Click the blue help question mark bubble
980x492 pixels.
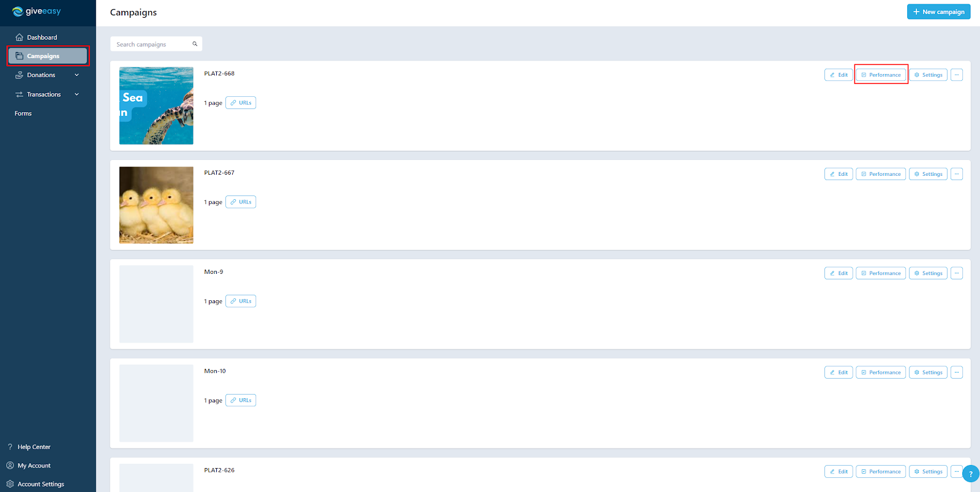click(971, 474)
